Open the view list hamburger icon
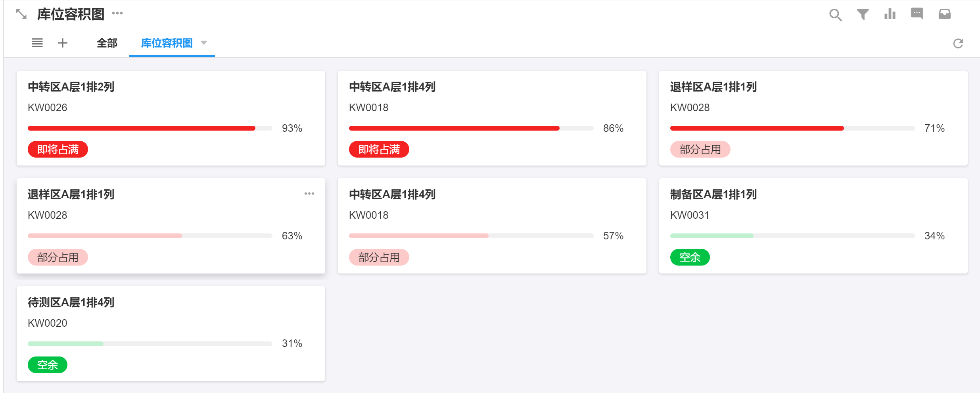The width and height of the screenshot is (980, 393). tap(37, 43)
